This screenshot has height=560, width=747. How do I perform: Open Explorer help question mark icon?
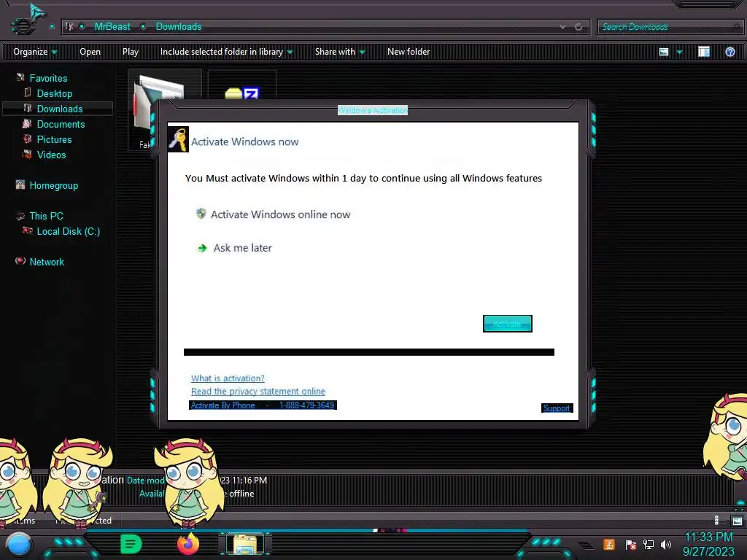[729, 52]
